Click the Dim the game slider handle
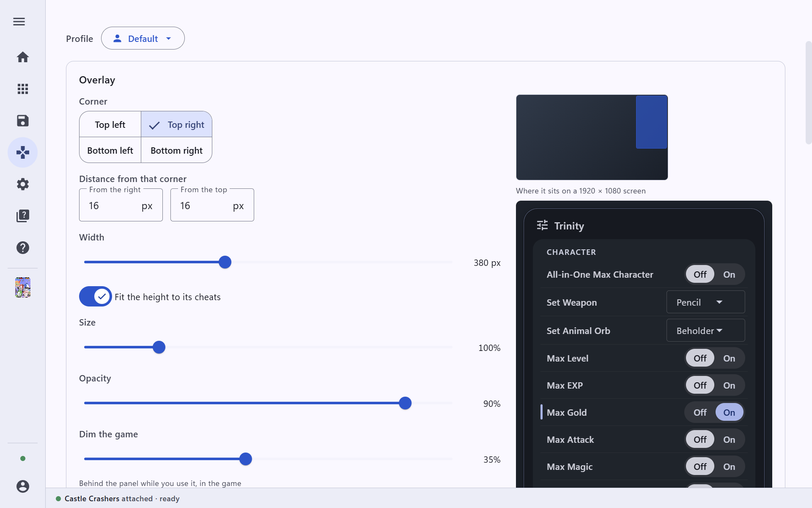Image resolution: width=812 pixels, height=508 pixels. point(246,459)
